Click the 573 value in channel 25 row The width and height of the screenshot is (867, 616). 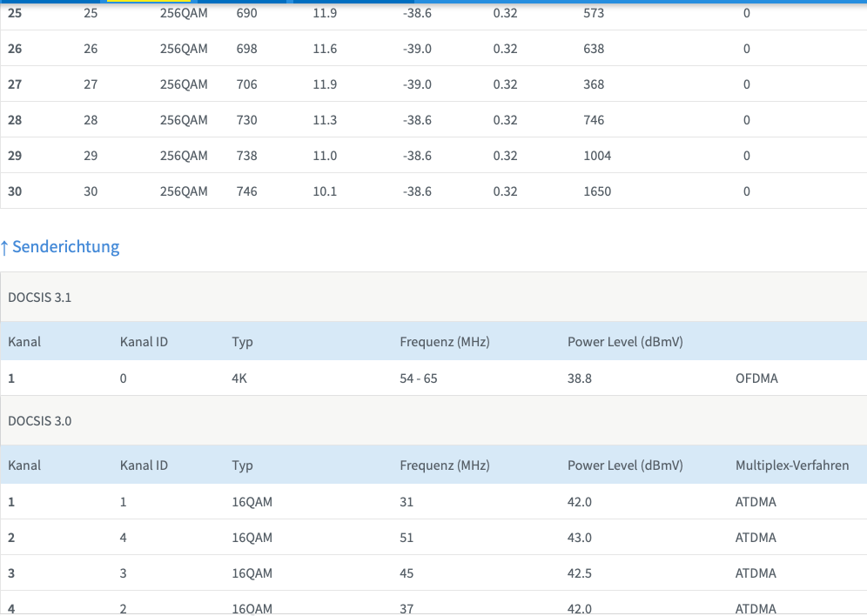594,13
